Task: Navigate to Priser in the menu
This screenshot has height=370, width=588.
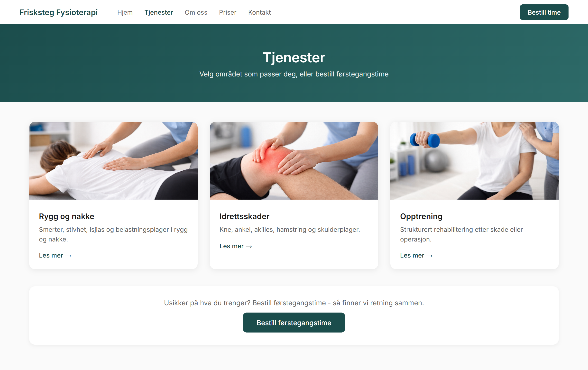Action: (228, 12)
